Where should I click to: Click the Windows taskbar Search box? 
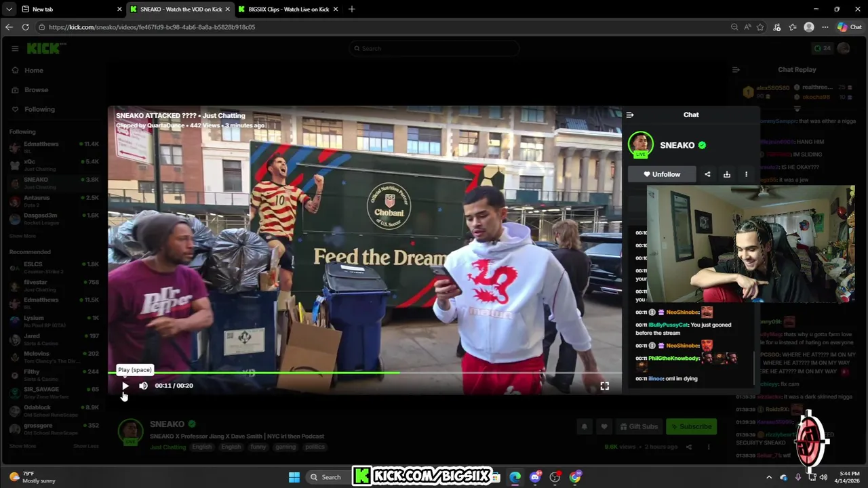pos(327,477)
